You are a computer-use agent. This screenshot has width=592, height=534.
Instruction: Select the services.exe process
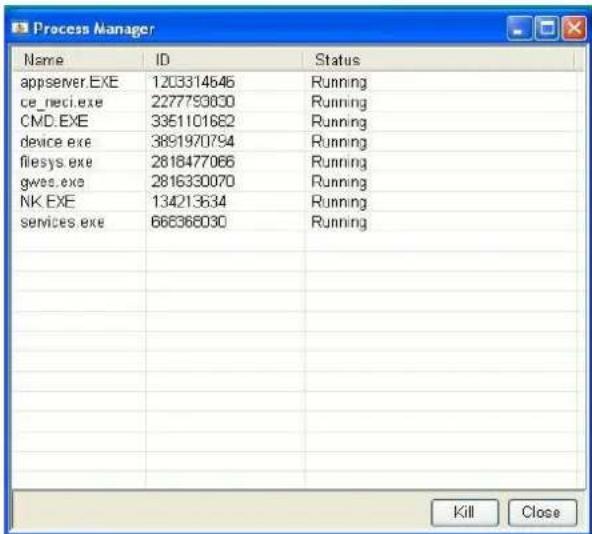coord(62,222)
